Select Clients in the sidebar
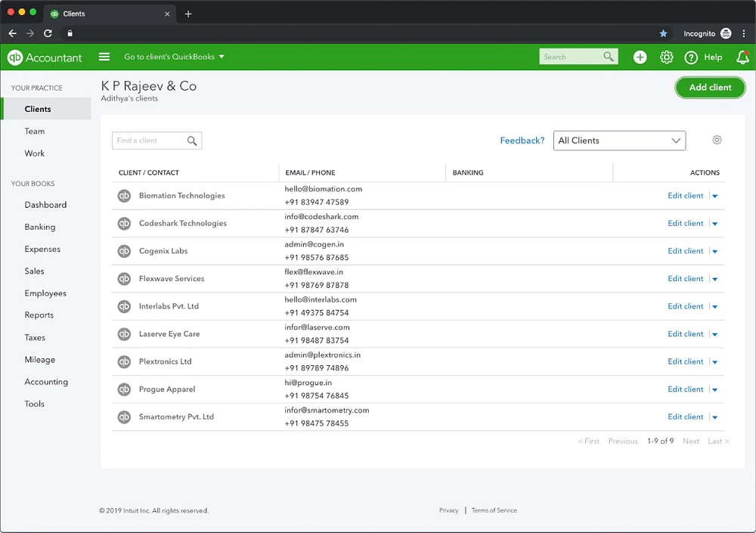This screenshot has width=756, height=533. pyautogui.click(x=46, y=109)
